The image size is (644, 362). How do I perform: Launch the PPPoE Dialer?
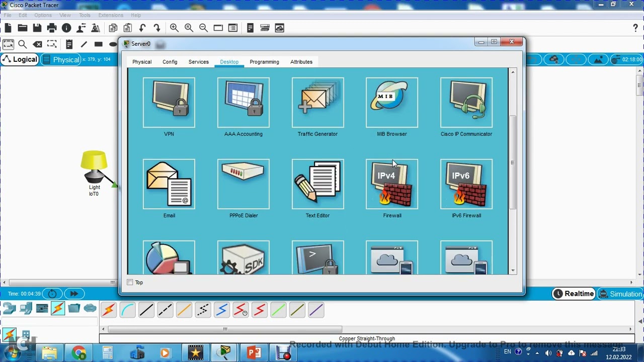[244, 184]
